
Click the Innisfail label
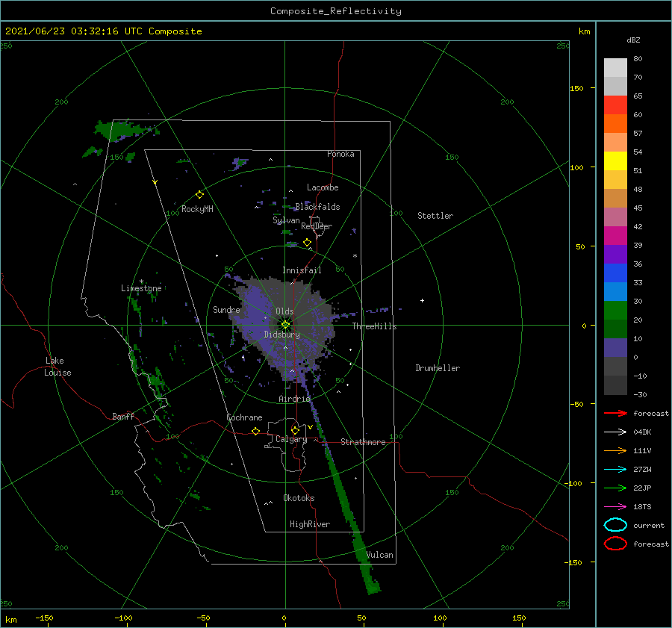pos(302,270)
